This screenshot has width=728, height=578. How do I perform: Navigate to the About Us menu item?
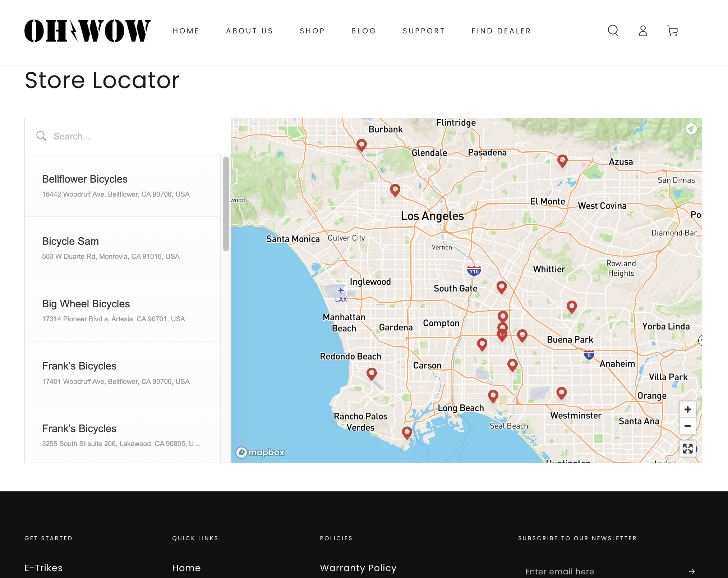click(249, 31)
